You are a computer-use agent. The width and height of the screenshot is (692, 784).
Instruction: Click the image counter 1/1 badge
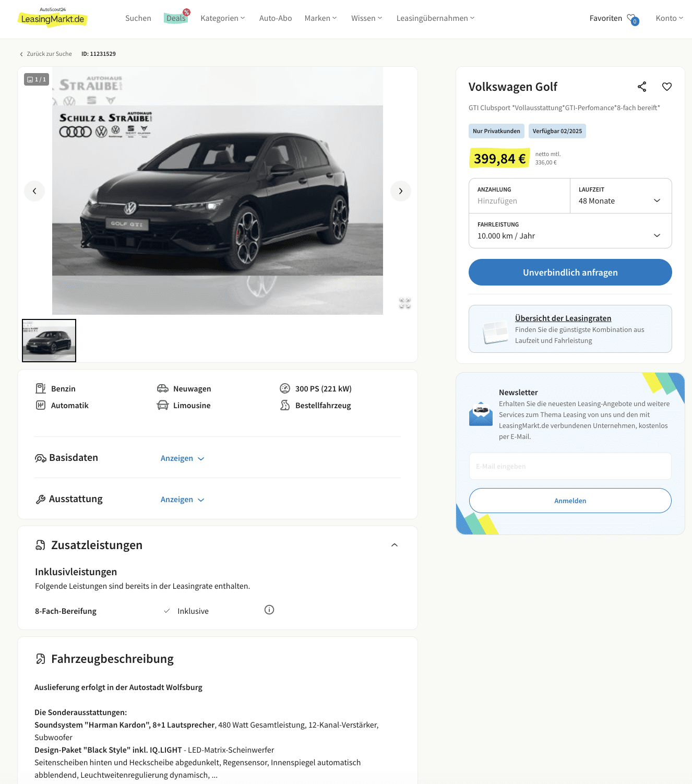(x=37, y=79)
